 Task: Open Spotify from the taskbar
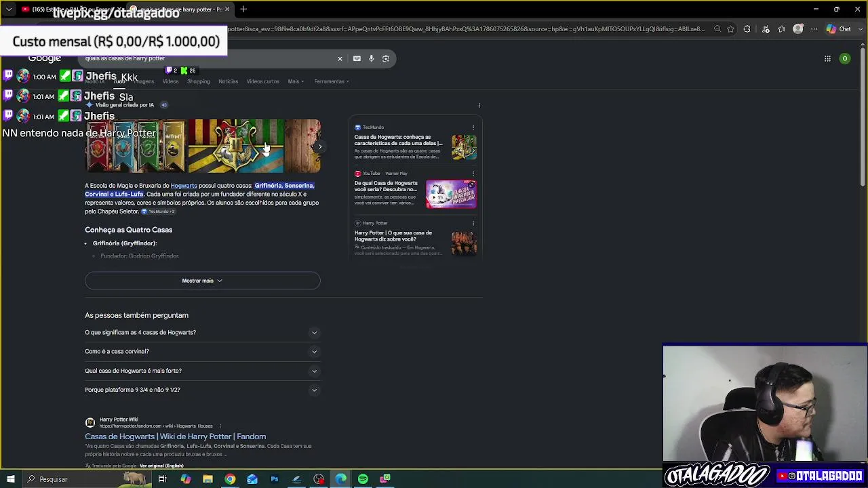pyautogui.click(x=363, y=479)
